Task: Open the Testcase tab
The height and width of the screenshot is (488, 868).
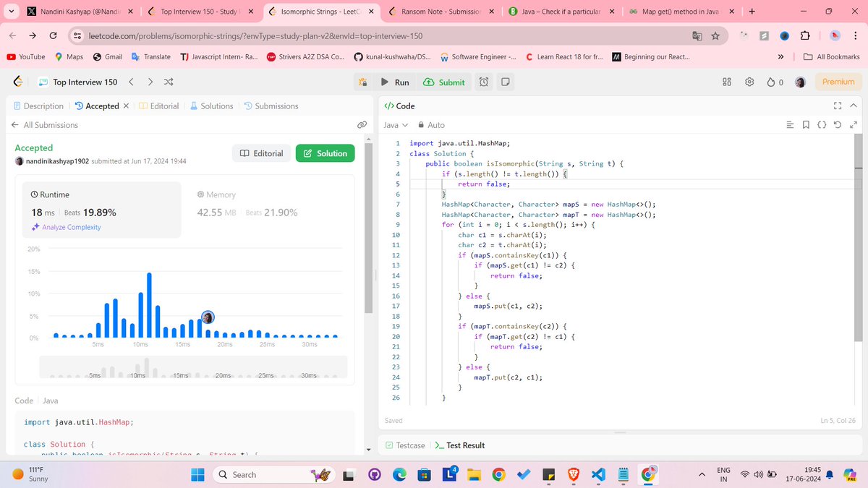Action: point(405,445)
